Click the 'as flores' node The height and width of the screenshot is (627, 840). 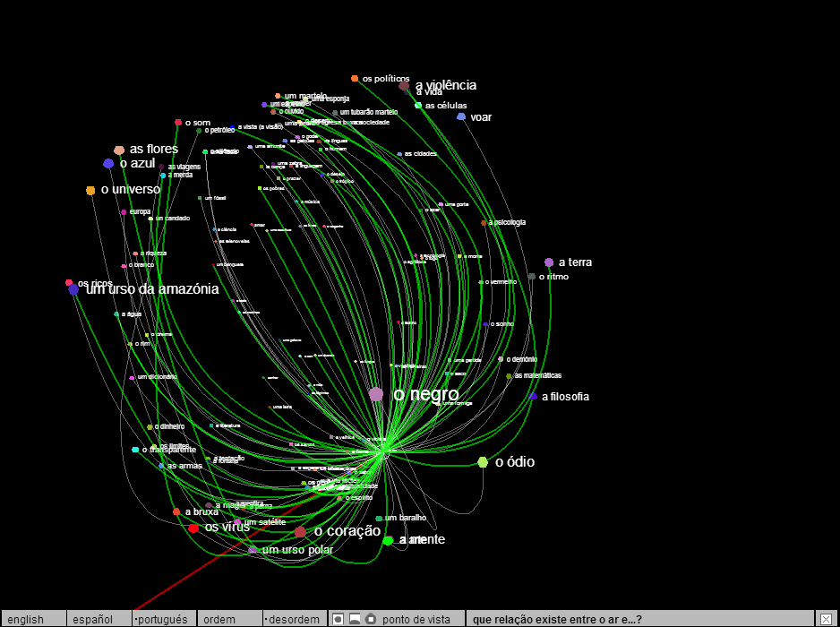[119, 150]
